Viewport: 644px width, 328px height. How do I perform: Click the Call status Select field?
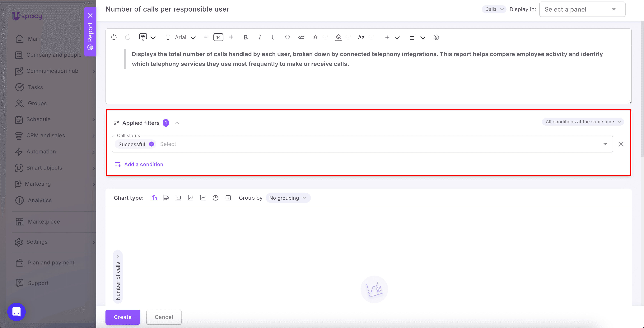362,144
